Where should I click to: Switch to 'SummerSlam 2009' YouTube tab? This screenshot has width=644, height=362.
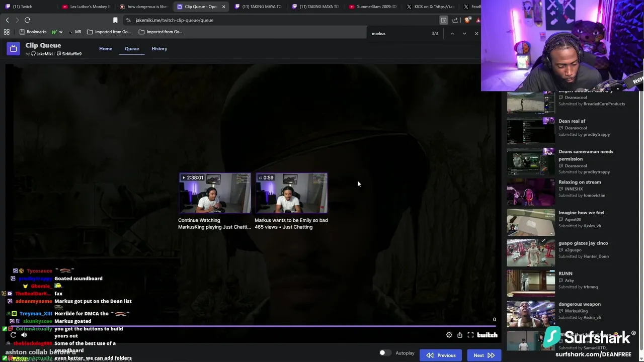[x=373, y=7]
